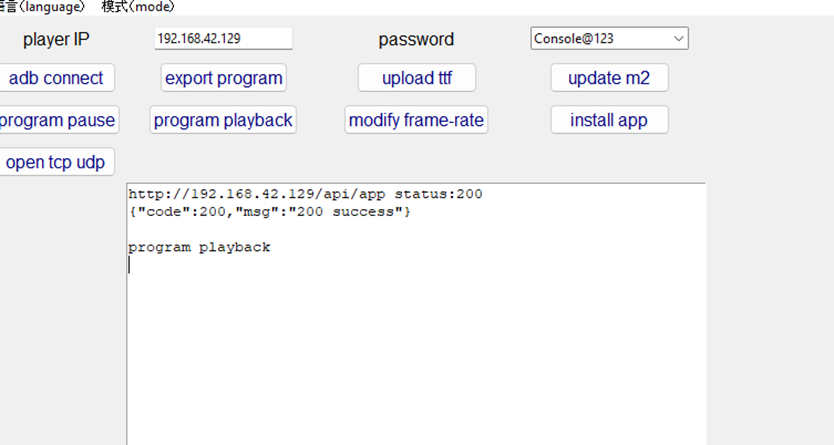Pause the program with program pause
This screenshot has height=445, width=834.
click(57, 120)
